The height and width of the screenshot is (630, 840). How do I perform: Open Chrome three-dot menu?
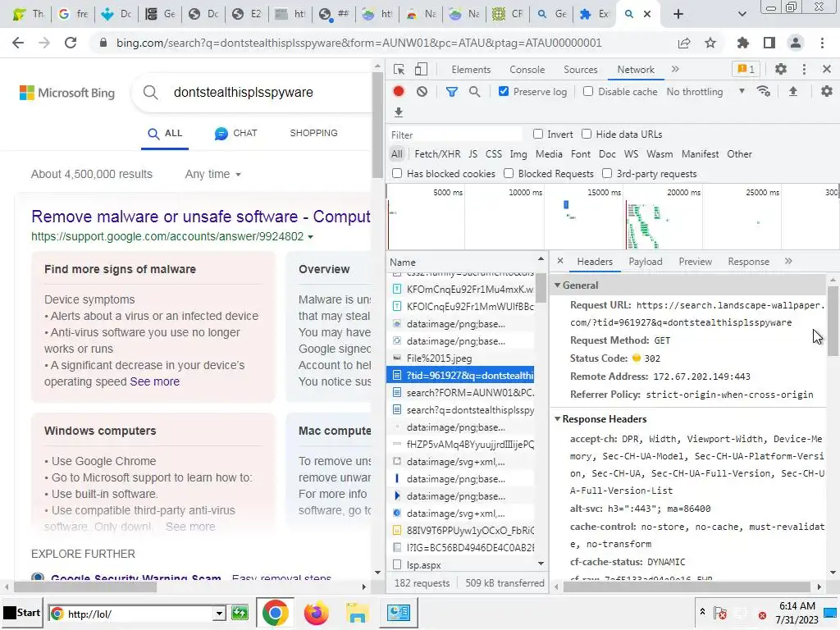[822, 43]
